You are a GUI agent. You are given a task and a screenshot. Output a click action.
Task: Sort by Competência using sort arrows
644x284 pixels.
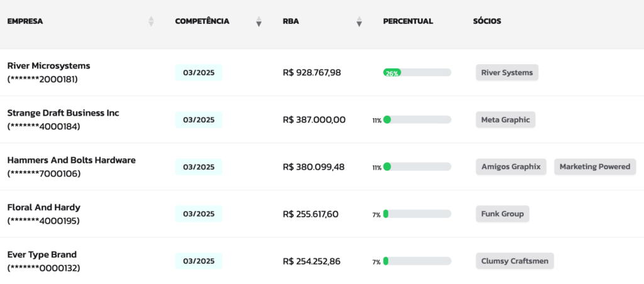click(x=258, y=21)
